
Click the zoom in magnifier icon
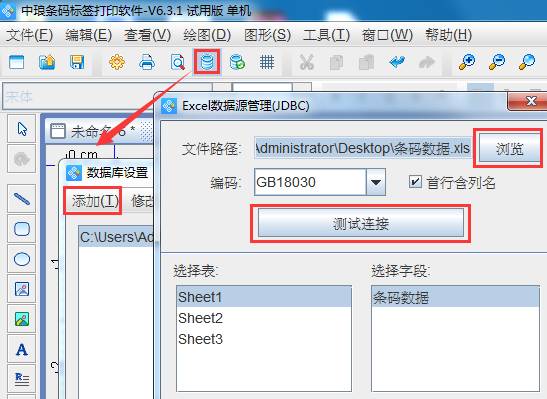(466, 62)
